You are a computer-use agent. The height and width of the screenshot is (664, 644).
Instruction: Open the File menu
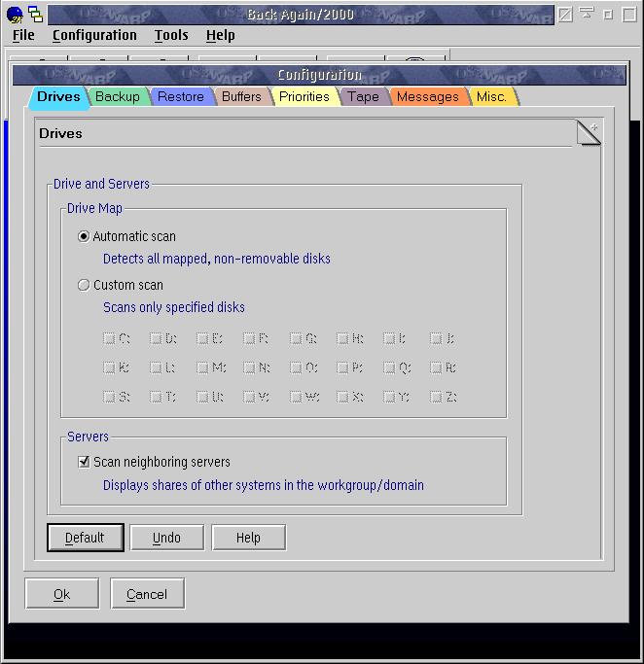(x=23, y=35)
